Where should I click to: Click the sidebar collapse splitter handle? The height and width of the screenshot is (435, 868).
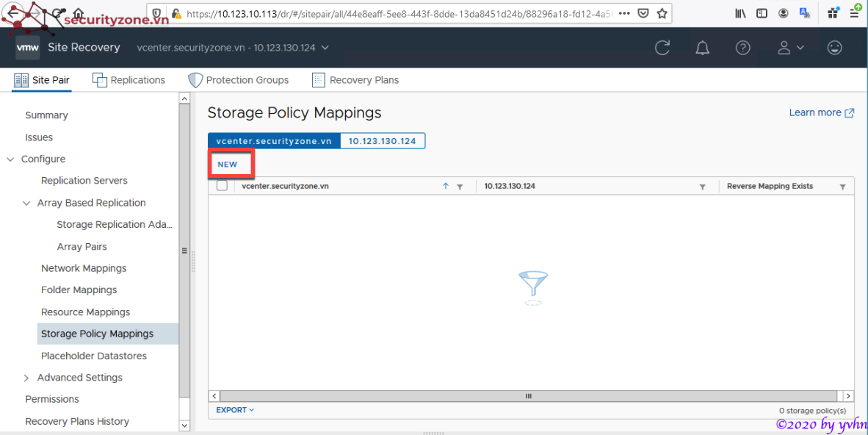click(193, 260)
